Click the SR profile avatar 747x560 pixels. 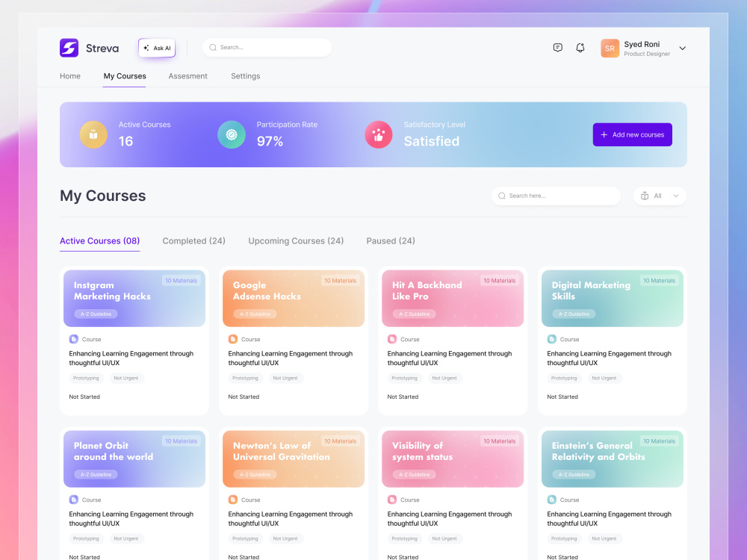point(610,48)
